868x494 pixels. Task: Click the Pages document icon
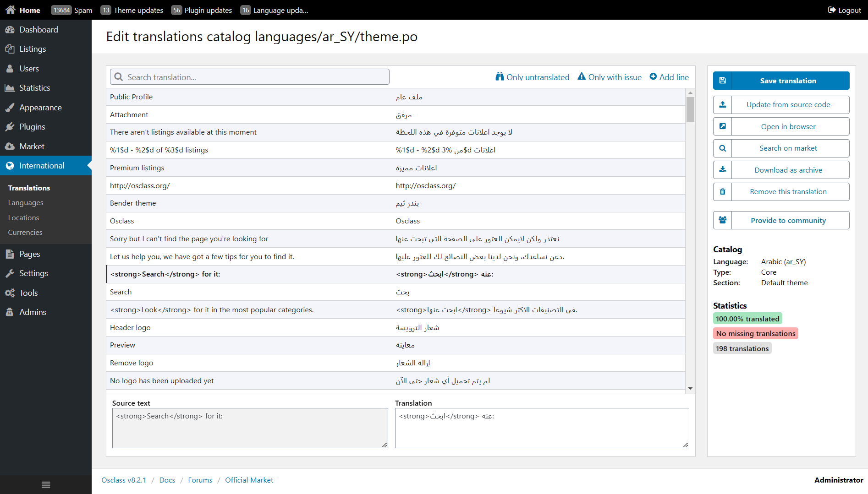pyautogui.click(x=10, y=254)
